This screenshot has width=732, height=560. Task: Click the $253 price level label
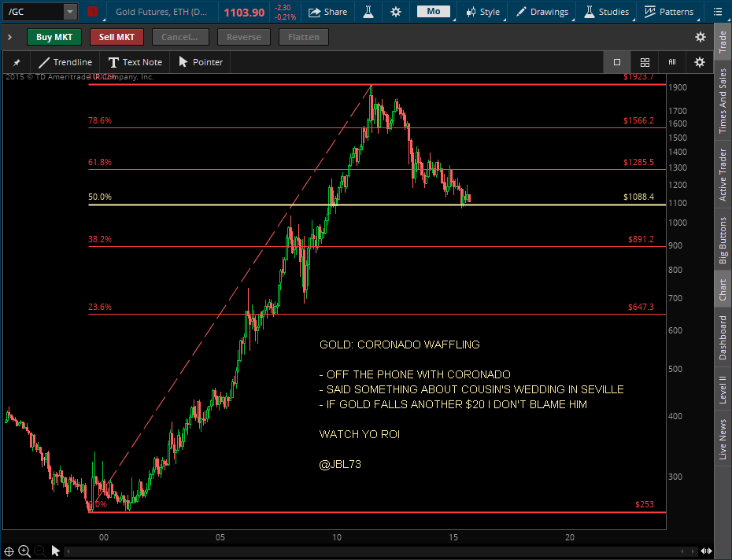(644, 504)
